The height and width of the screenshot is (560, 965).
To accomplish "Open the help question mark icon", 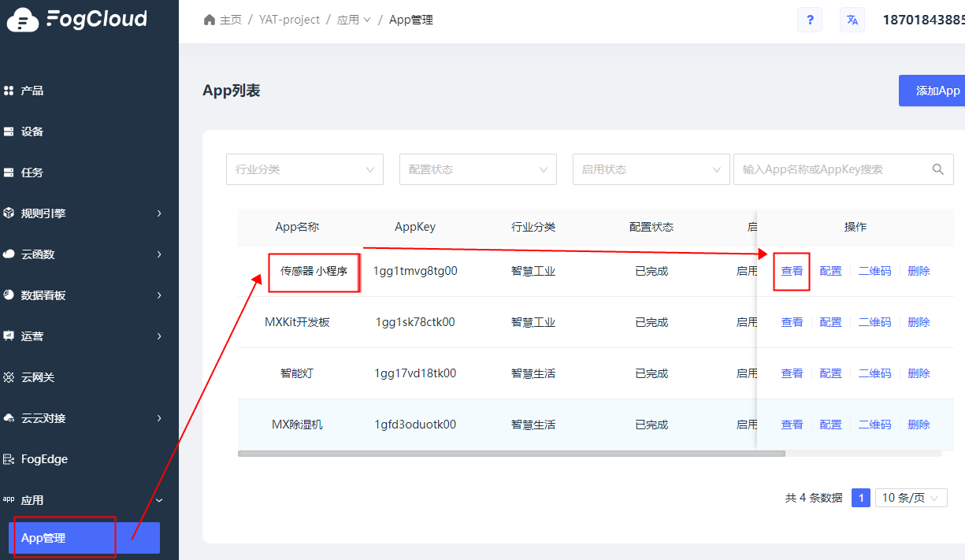I will pyautogui.click(x=810, y=20).
